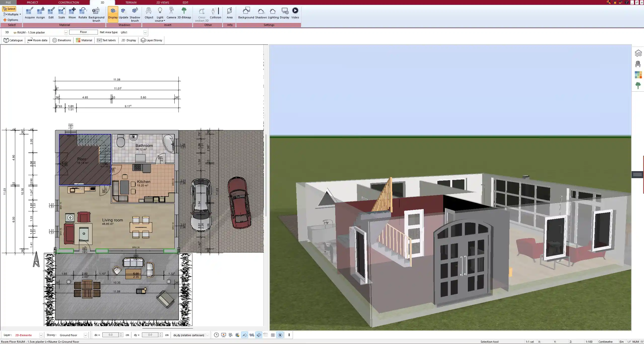
Task: Click the Layer/Storey button
Action: [x=151, y=40]
